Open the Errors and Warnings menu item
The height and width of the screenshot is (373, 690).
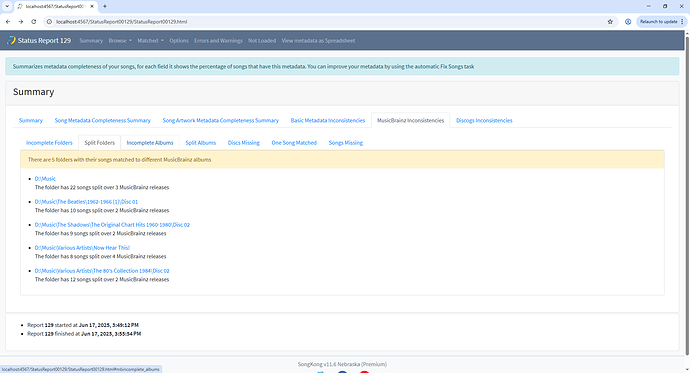(x=218, y=40)
